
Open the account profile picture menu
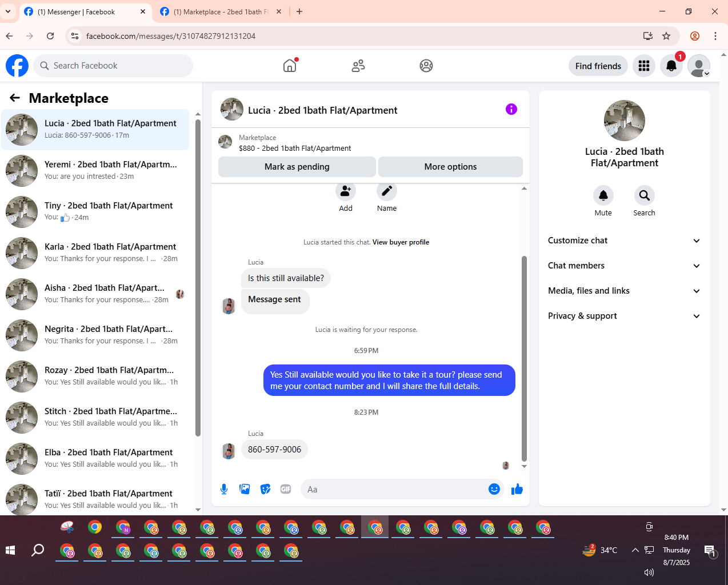[699, 66]
